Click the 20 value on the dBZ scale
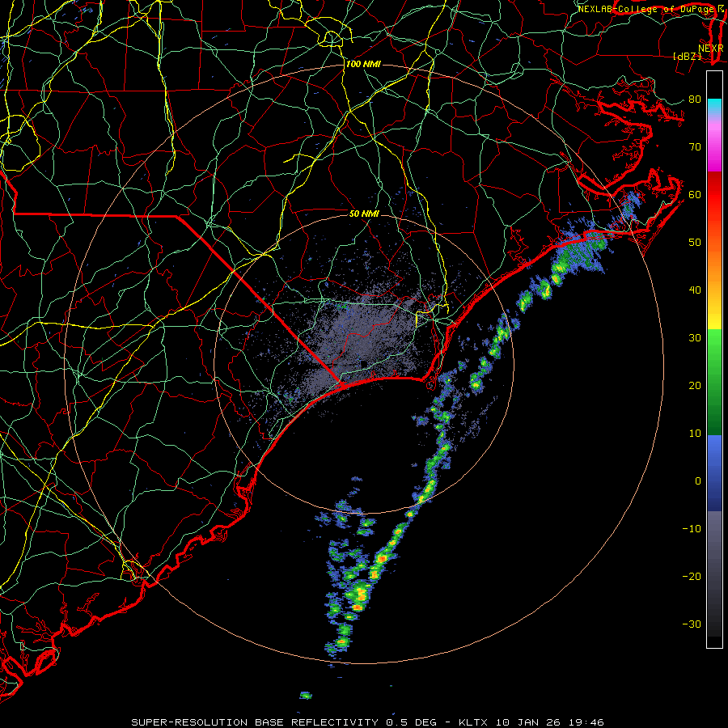Screen dimensions: 728x728 pyautogui.click(x=695, y=385)
